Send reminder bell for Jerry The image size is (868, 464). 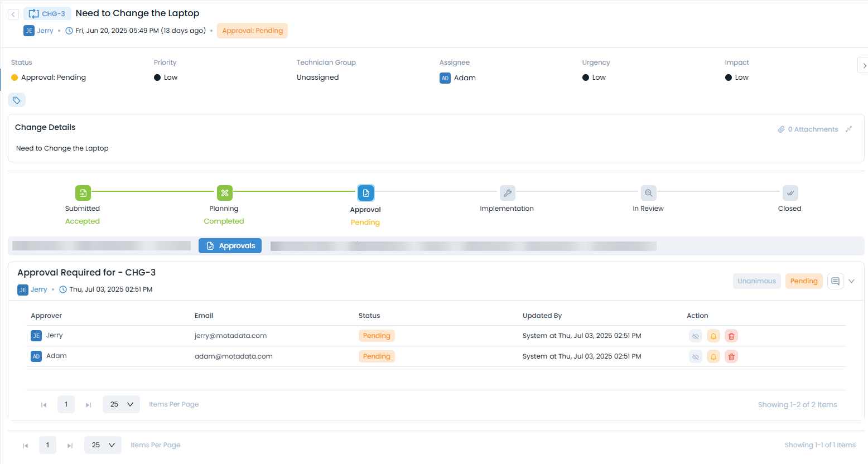tap(713, 336)
